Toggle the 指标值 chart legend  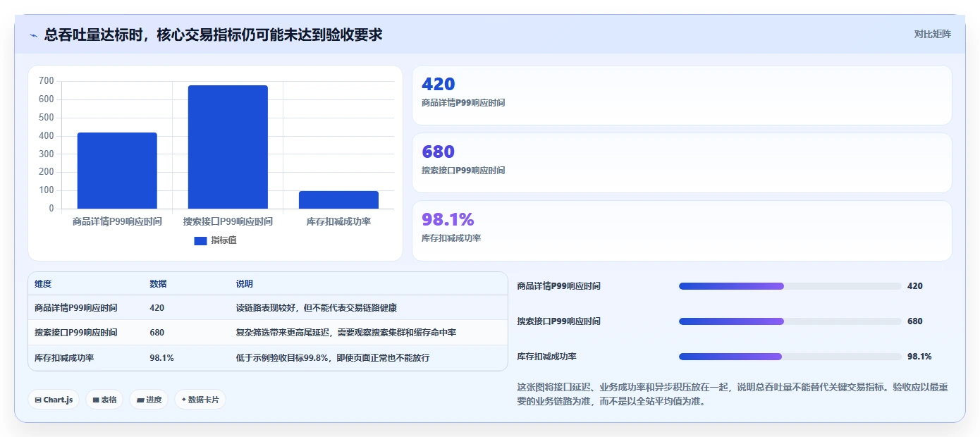(215, 240)
